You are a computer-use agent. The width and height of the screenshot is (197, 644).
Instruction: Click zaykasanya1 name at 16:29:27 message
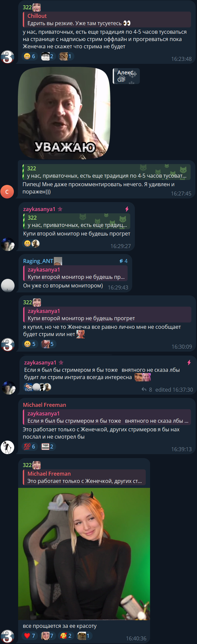pos(39,209)
